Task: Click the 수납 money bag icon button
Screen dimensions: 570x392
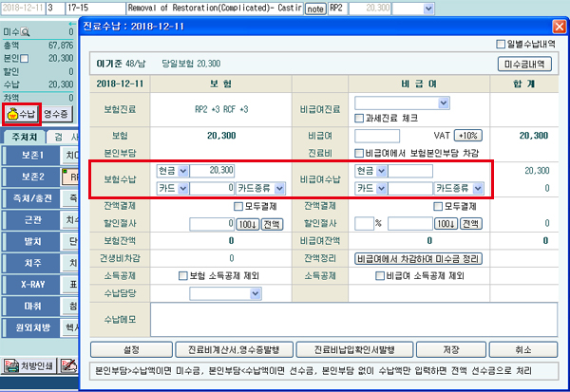Action: pyautogui.click(x=22, y=115)
